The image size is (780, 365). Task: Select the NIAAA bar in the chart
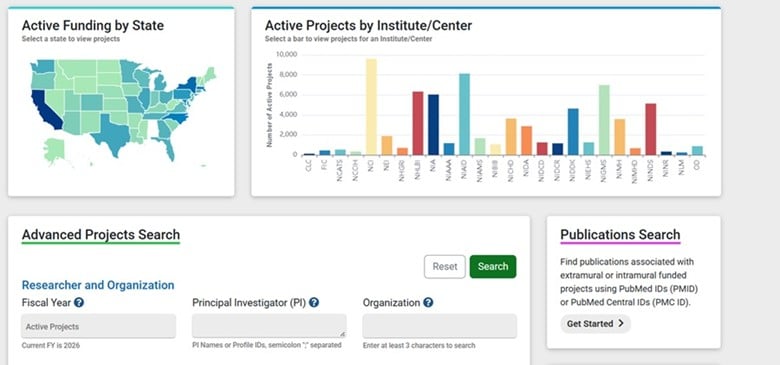449,149
